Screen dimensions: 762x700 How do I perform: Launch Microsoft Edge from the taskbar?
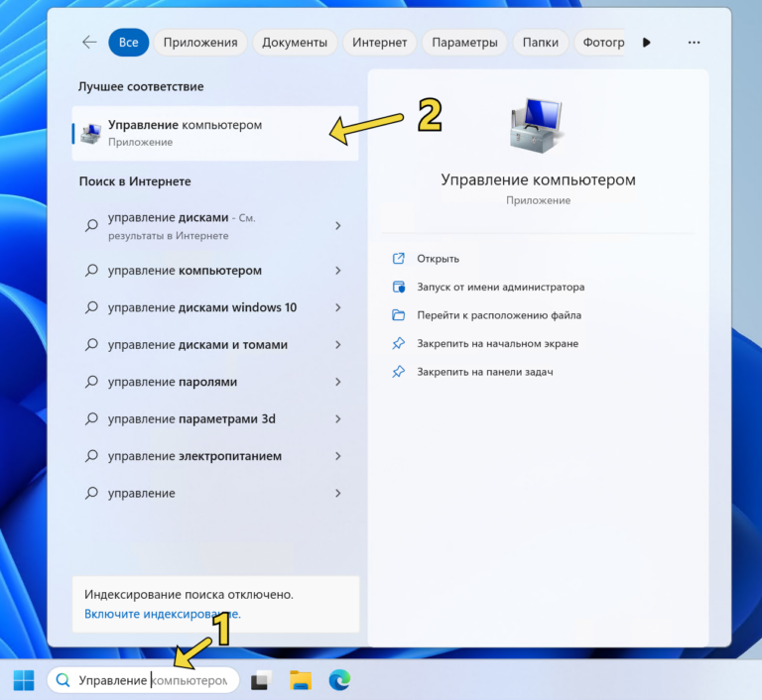pos(339,680)
